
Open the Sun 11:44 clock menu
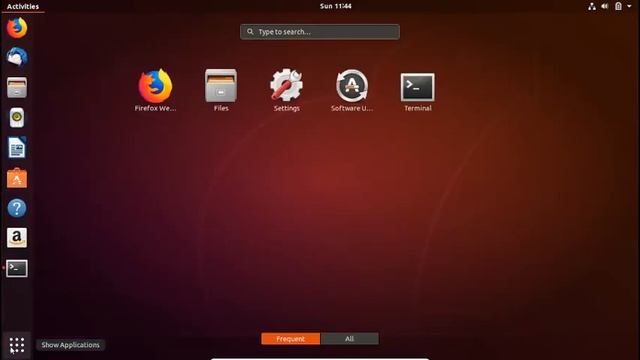336,6
